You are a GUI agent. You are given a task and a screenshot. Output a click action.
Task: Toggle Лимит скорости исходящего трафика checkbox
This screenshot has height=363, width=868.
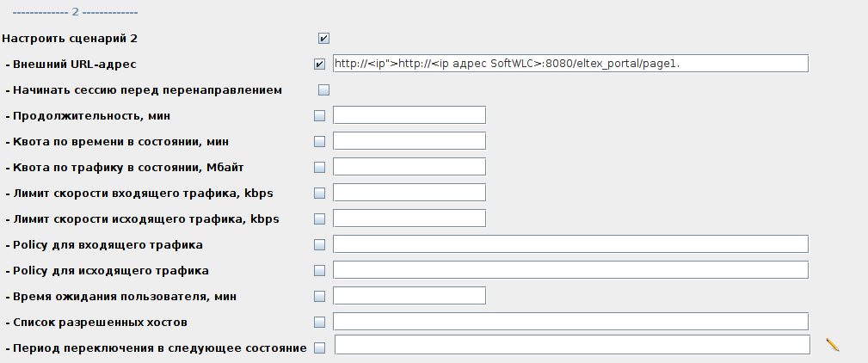coord(320,218)
